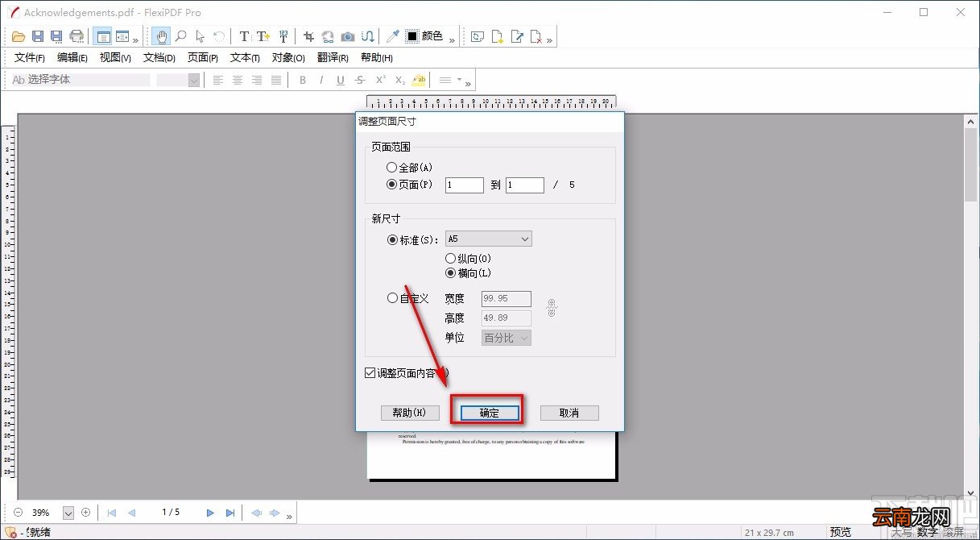
Task: Click the 帮助(H) dialog button
Action: [410, 413]
